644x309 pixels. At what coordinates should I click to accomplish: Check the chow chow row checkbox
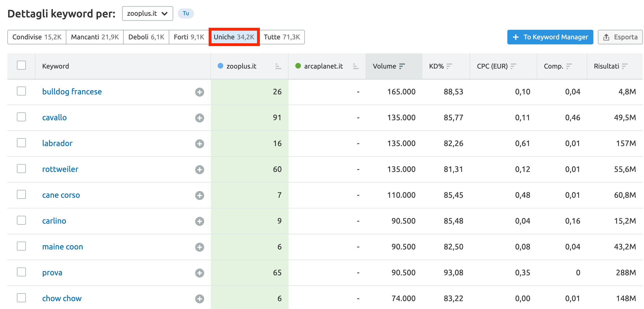click(x=21, y=298)
